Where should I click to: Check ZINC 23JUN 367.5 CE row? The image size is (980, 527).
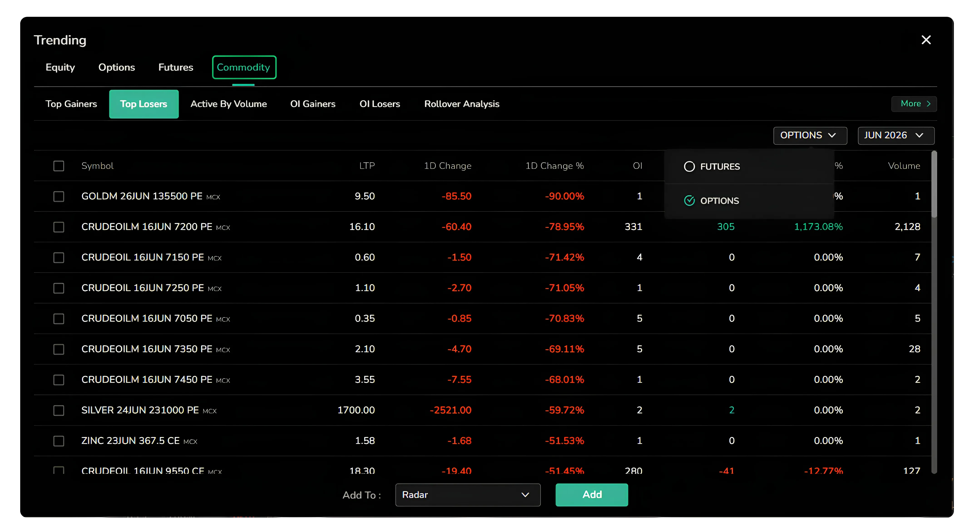pos(59,441)
